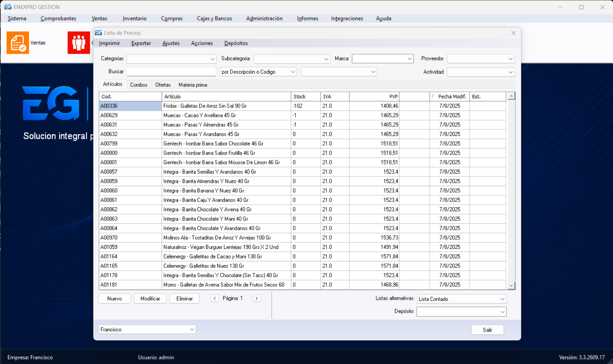Go to next page arrow
Viewport: 613px width, 364px height.
257,298
